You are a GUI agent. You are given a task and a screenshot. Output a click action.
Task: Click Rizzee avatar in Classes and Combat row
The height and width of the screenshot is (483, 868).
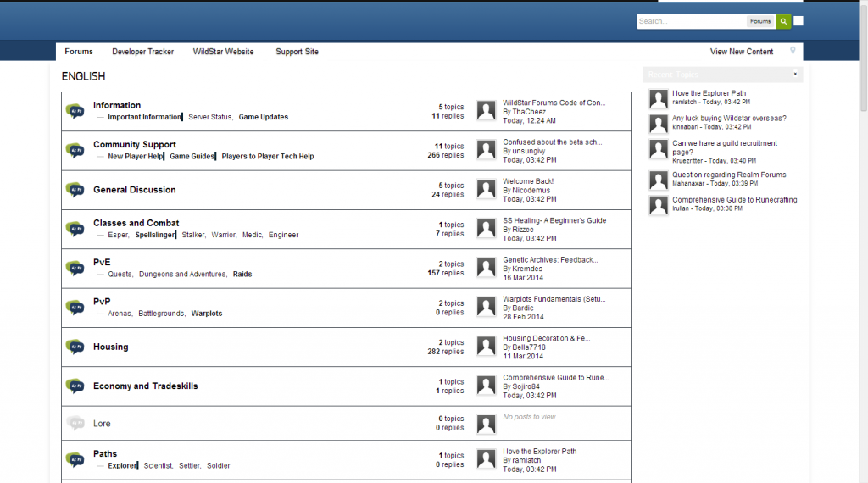coord(486,229)
